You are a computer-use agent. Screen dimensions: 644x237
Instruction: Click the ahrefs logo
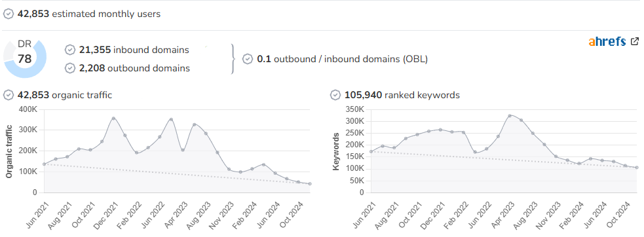pos(607,41)
